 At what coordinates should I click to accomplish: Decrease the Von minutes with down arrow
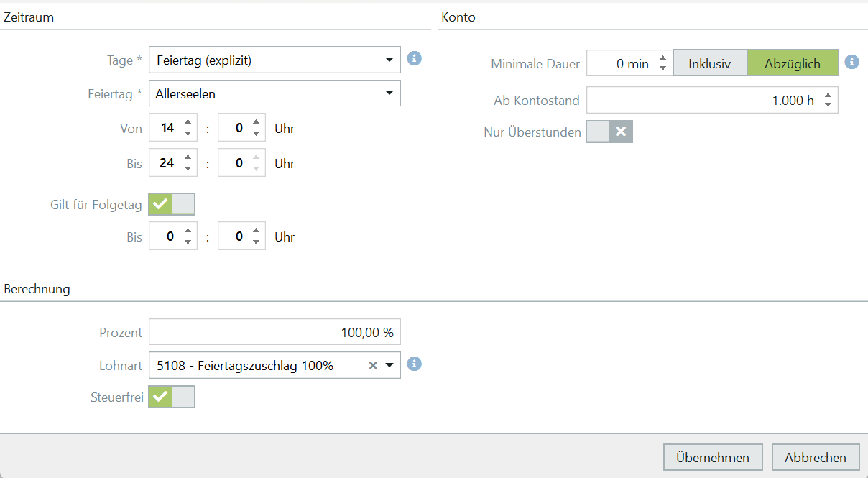[256, 134]
